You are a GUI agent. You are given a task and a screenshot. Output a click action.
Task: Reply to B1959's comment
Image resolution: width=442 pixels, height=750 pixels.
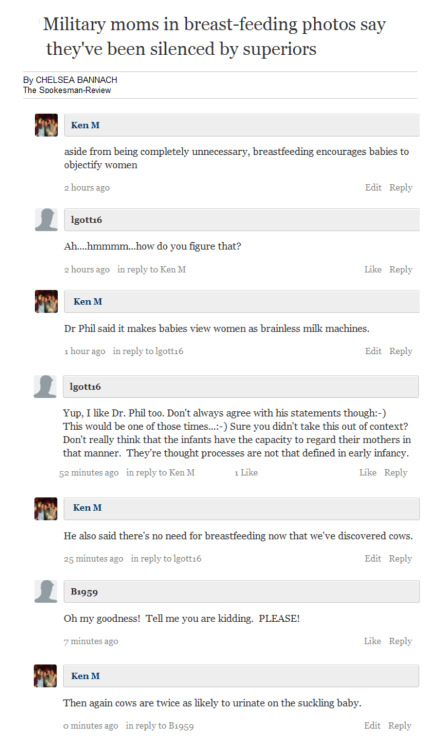pyautogui.click(x=400, y=641)
